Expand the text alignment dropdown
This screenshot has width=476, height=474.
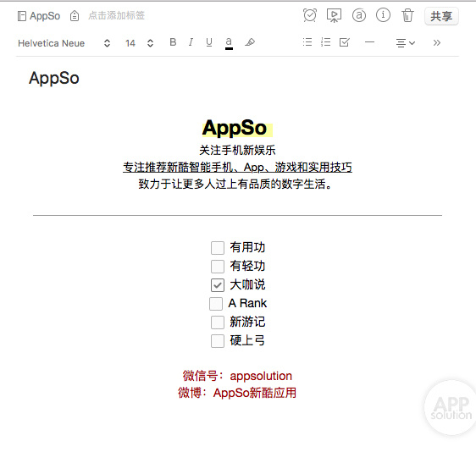(x=405, y=43)
